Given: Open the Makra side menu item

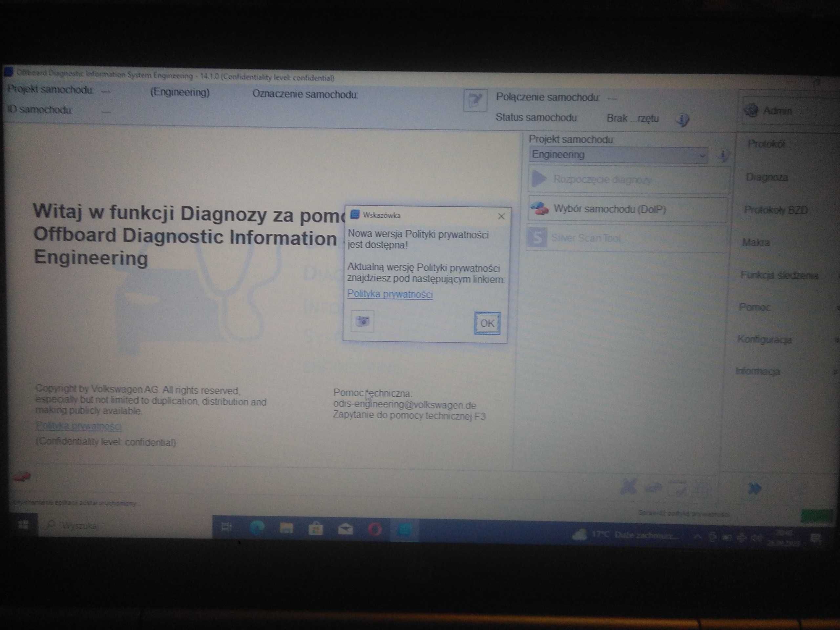Looking at the screenshot, I should point(756,242).
